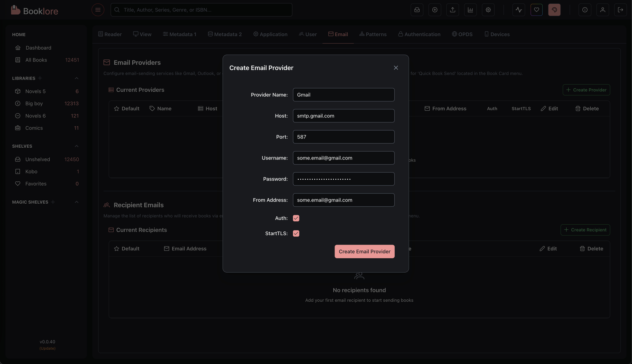The height and width of the screenshot is (364, 632).
Task: Click the logout icon at top right
Action: click(620, 10)
